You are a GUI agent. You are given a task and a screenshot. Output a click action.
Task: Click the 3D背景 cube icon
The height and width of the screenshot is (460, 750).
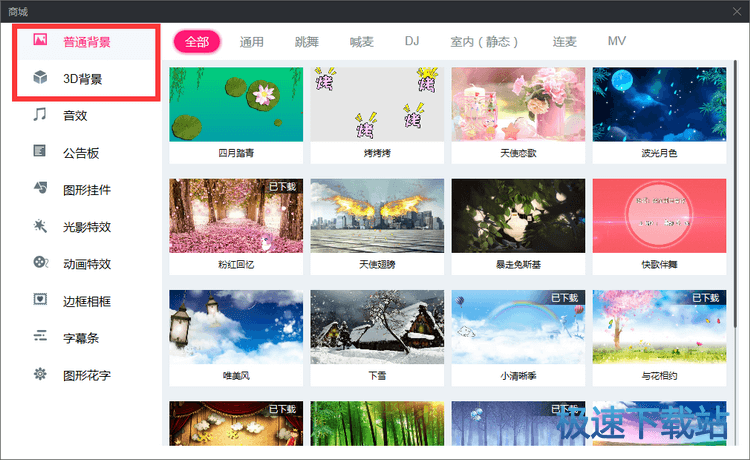click(40, 77)
